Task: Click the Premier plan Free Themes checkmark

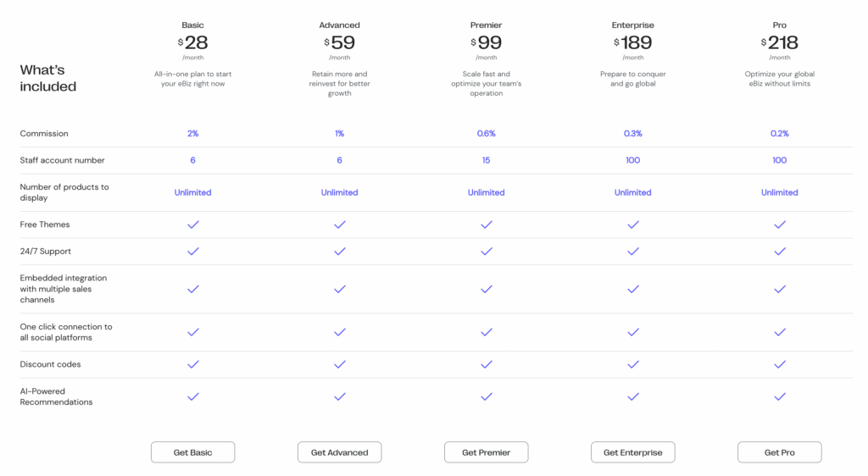Action: (486, 224)
